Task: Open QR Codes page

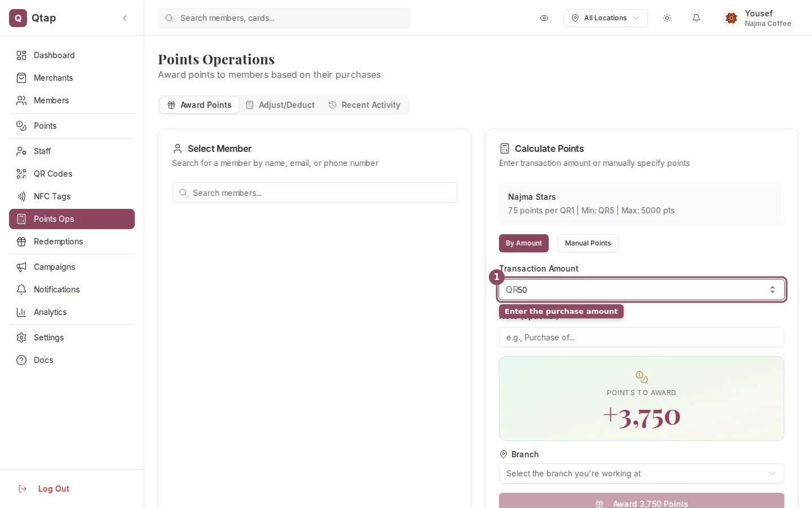Action: (72, 174)
